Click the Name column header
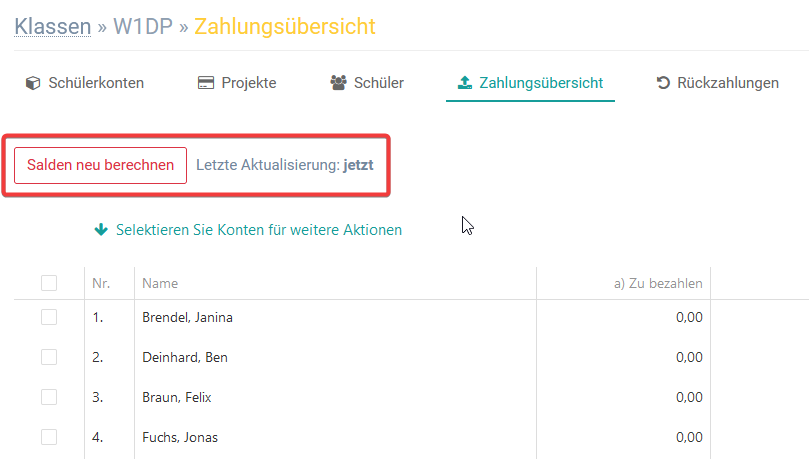 pyautogui.click(x=160, y=284)
